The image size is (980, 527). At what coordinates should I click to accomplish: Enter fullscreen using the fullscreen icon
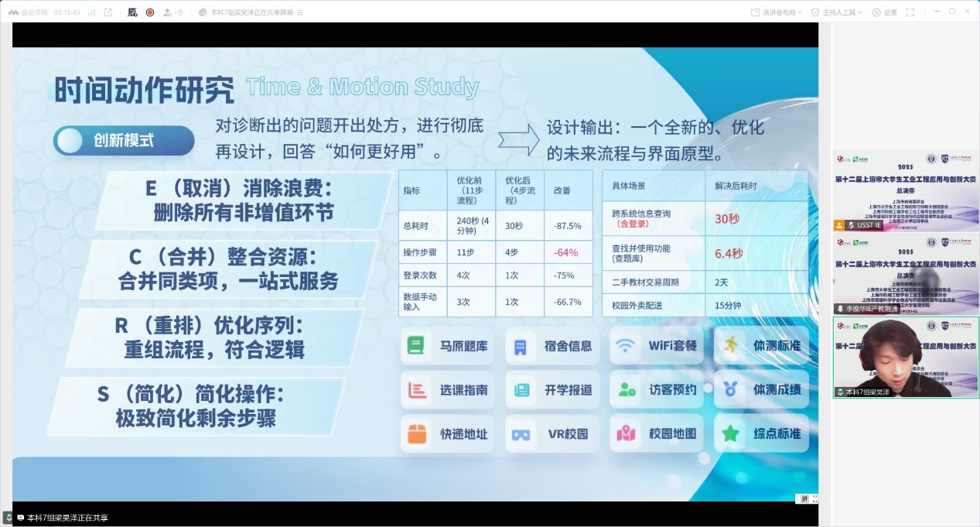[x=910, y=12]
